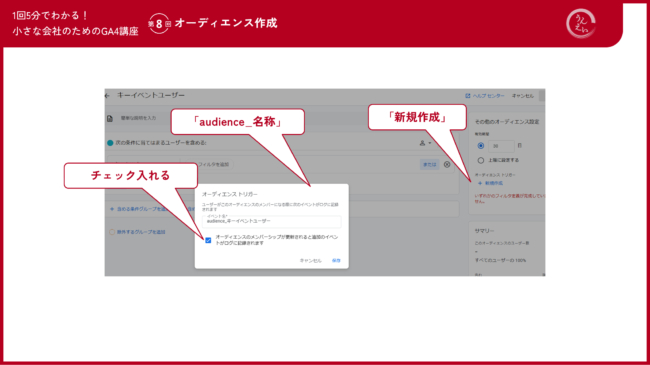650x365 pixels.
Task: Click the オーディエンス トリガー dialog title
Action: [230, 194]
